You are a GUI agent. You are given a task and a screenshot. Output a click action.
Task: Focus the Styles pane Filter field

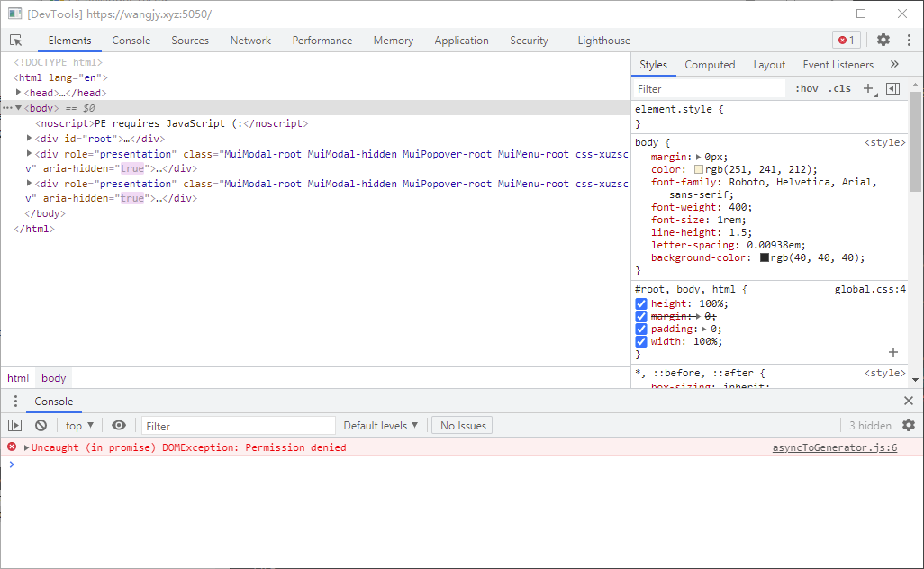tap(710, 89)
